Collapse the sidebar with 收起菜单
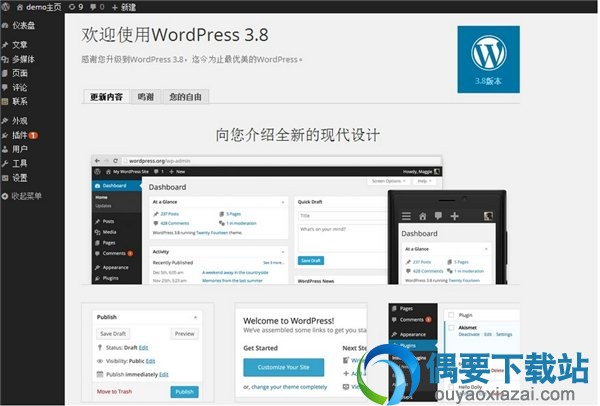This screenshot has width=600, height=406. point(26,196)
